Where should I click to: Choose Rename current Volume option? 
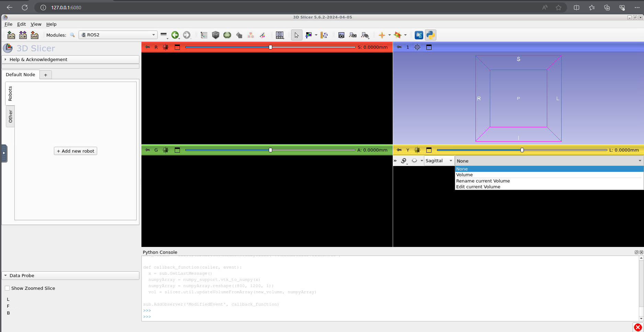(549, 181)
